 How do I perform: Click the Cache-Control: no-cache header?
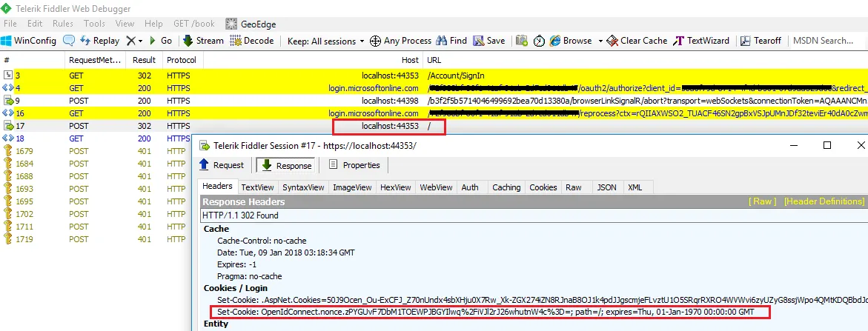261,241
